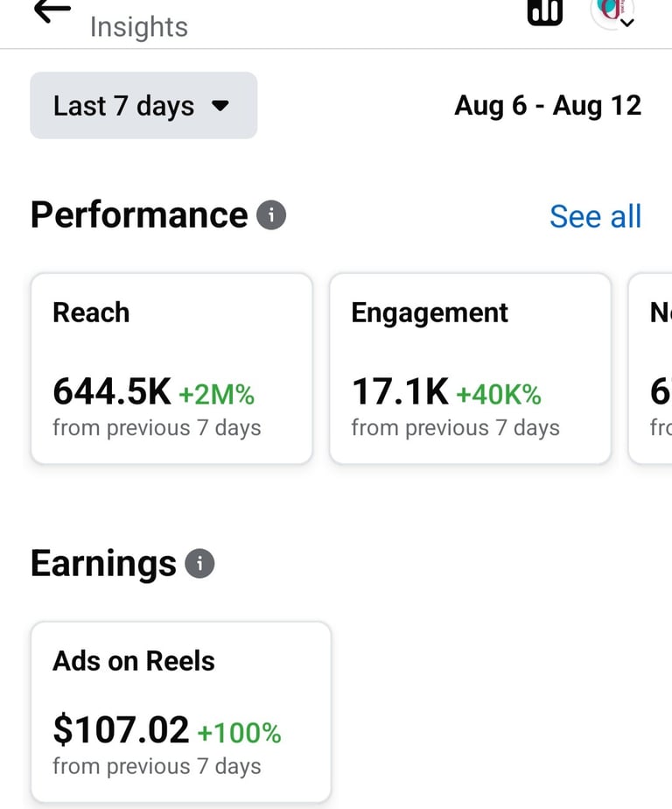Tap the Earnings info icon

199,563
